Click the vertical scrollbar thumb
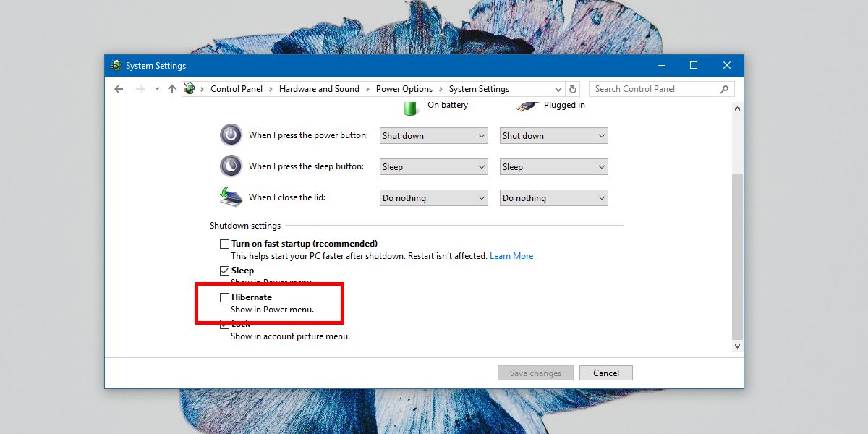Image resolution: width=868 pixels, height=434 pixels. point(737,257)
